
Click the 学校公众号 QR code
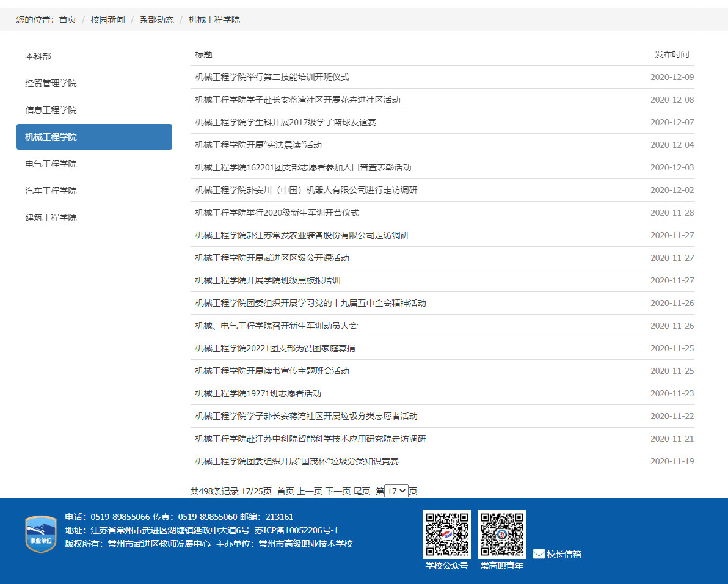pos(446,534)
